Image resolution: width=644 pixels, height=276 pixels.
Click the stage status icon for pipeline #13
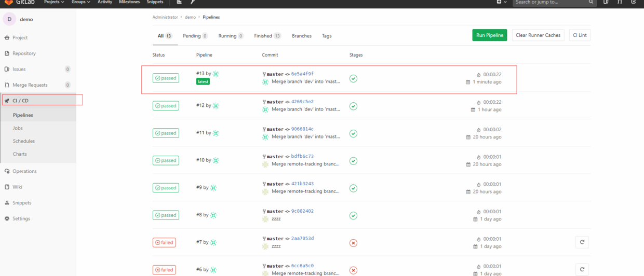[x=353, y=79]
